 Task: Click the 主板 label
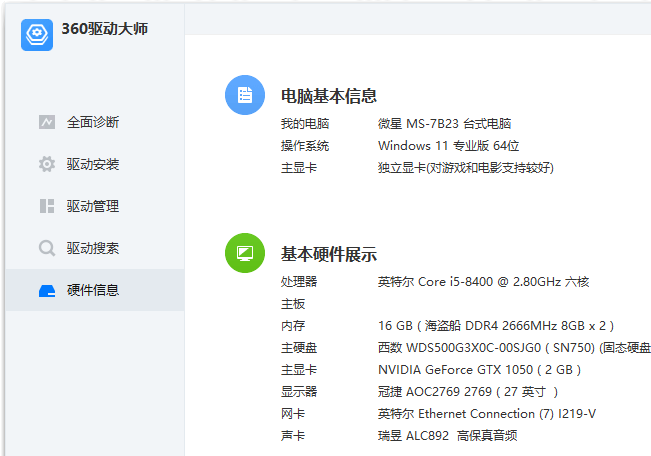point(293,304)
